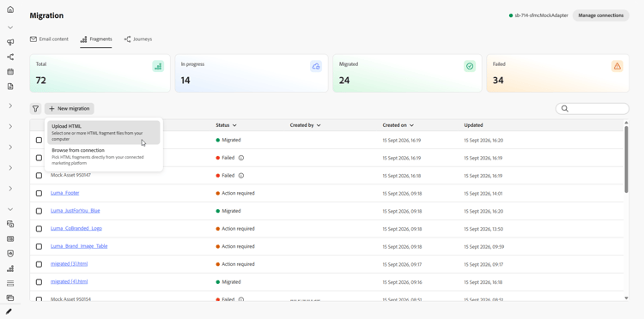The width and height of the screenshot is (644, 319).
Task: Expand fifth right-chevron sidebar section
Action: pyautogui.click(x=10, y=189)
